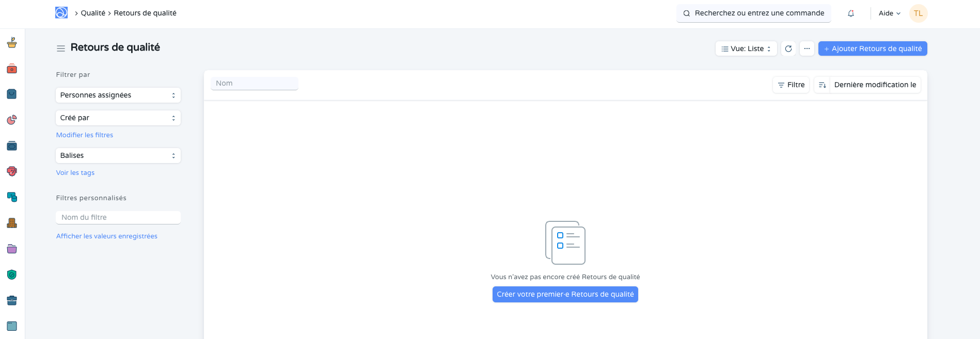Expand the Créé par filter dropdown

coord(118,118)
